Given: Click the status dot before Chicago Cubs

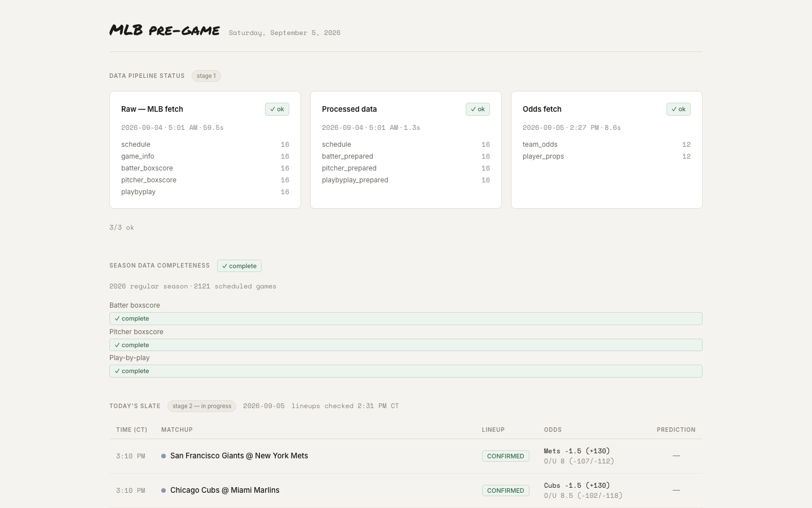Looking at the screenshot, I should (x=164, y=491).
